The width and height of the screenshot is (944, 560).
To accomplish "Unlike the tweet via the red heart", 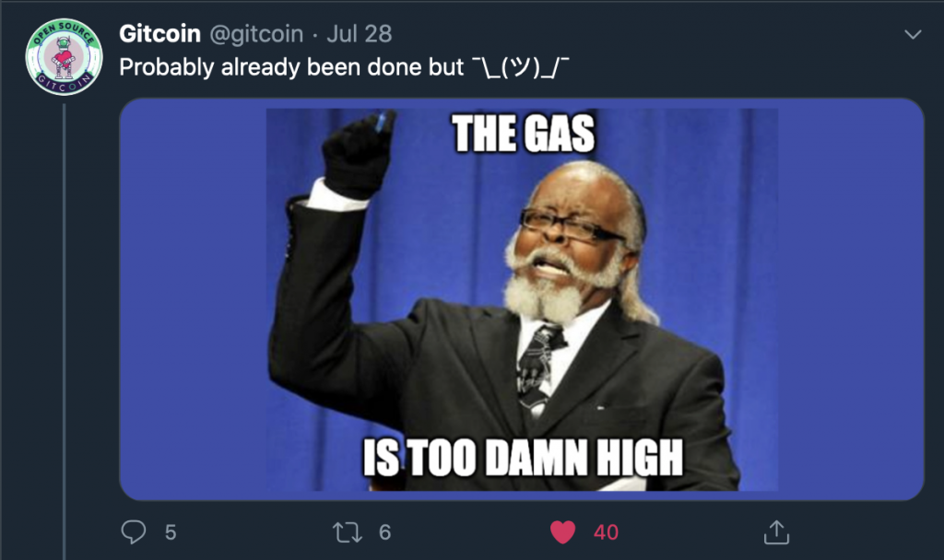I will [562, 531].
